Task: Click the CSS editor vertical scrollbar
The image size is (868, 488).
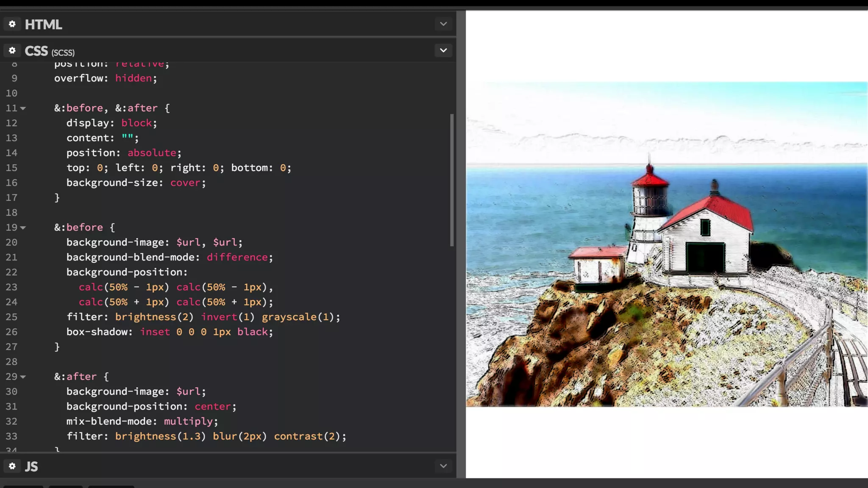Action: (452, 180)
